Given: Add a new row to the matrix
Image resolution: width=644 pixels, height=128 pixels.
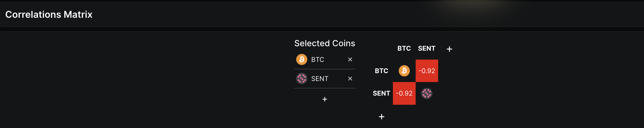Looking at the screenshot, I should click(x=382, y=117).
